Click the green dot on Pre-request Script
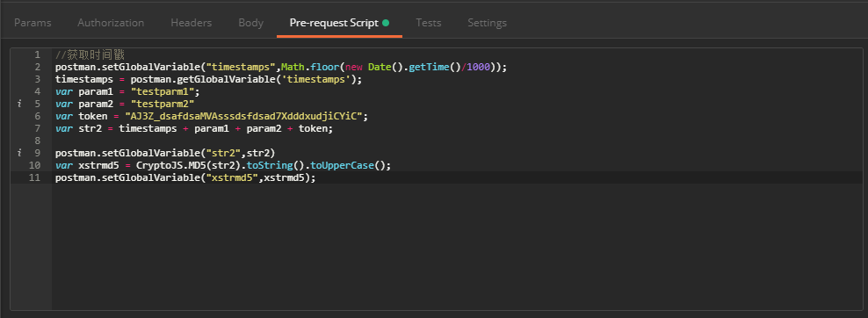The width and height of the screenshot is (868, 318). tap(386, 23)
